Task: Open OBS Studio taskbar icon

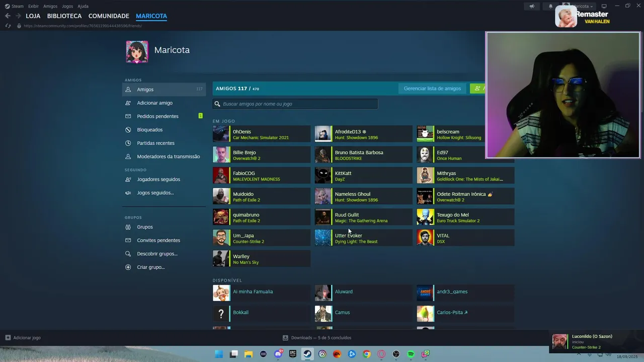Action: click(396, 354)
